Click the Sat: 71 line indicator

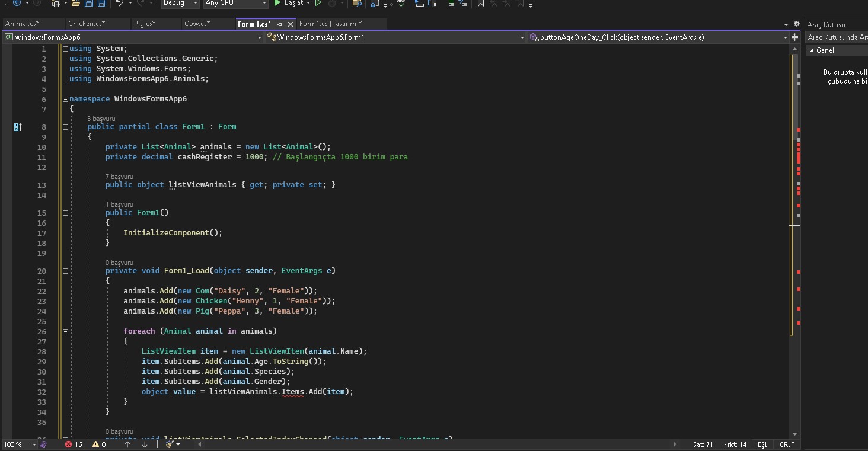tap(703, 444)
